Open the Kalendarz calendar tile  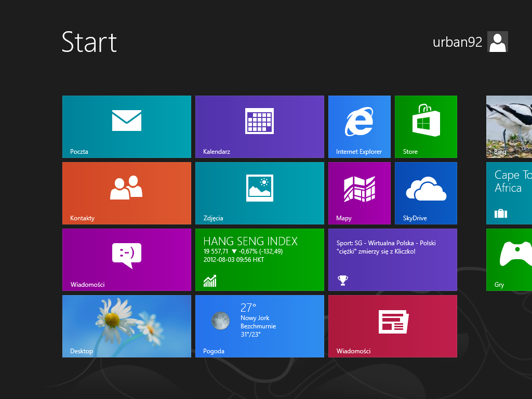click(x=259, y=126)
